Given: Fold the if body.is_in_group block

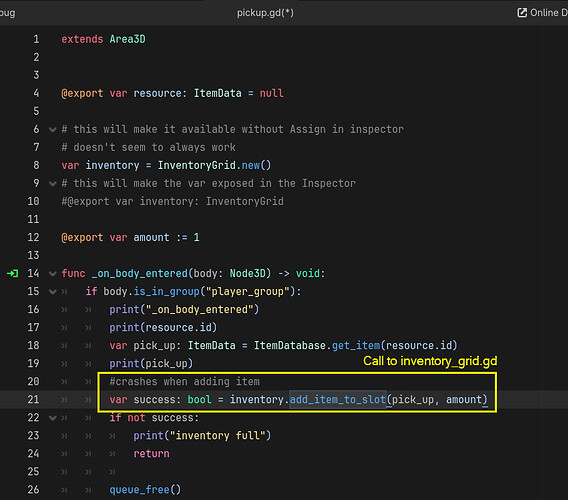Looking at the screenshot, I should 53,292.
